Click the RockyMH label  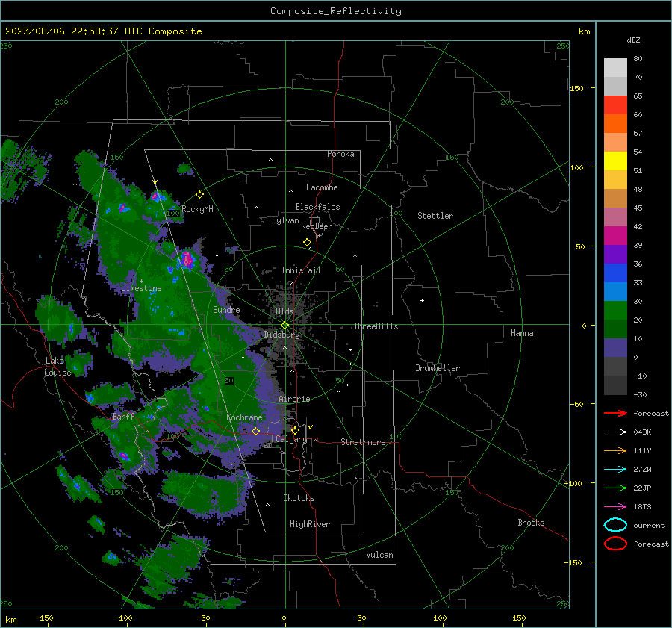point(197,209)
